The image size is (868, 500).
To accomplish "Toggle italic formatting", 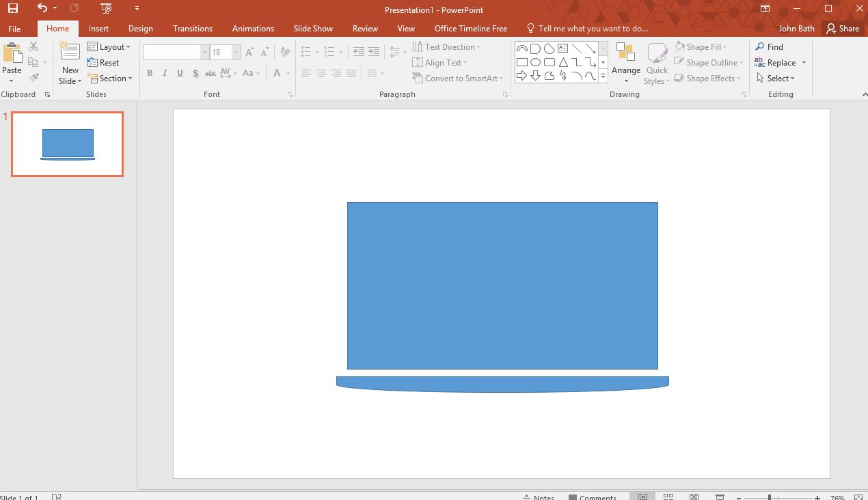I will [x=164, y=73].
